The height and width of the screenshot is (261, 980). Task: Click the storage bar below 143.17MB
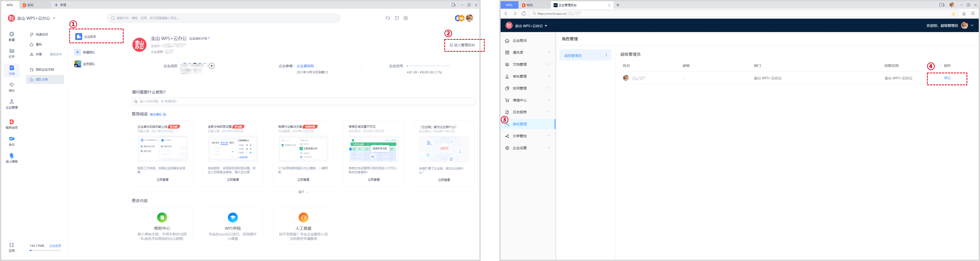(x=45, y=251)
